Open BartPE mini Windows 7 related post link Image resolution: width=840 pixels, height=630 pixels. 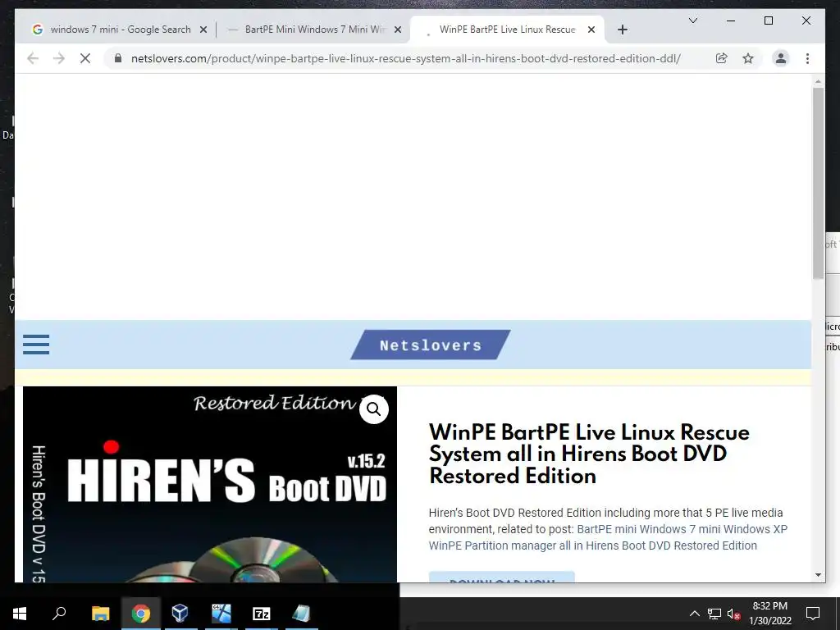(608, 537)
